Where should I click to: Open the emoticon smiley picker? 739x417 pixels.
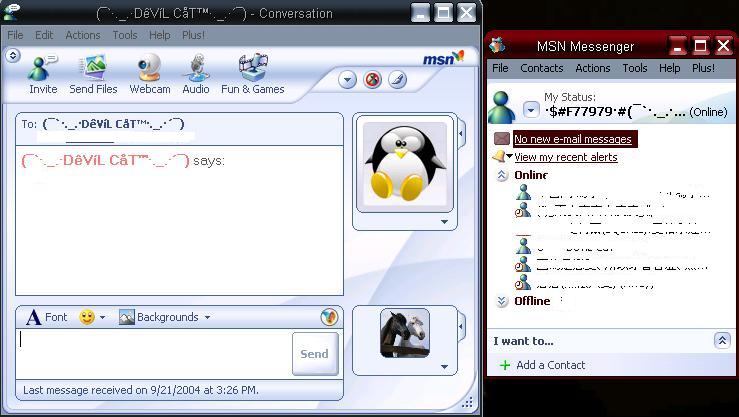coord(87,317)
